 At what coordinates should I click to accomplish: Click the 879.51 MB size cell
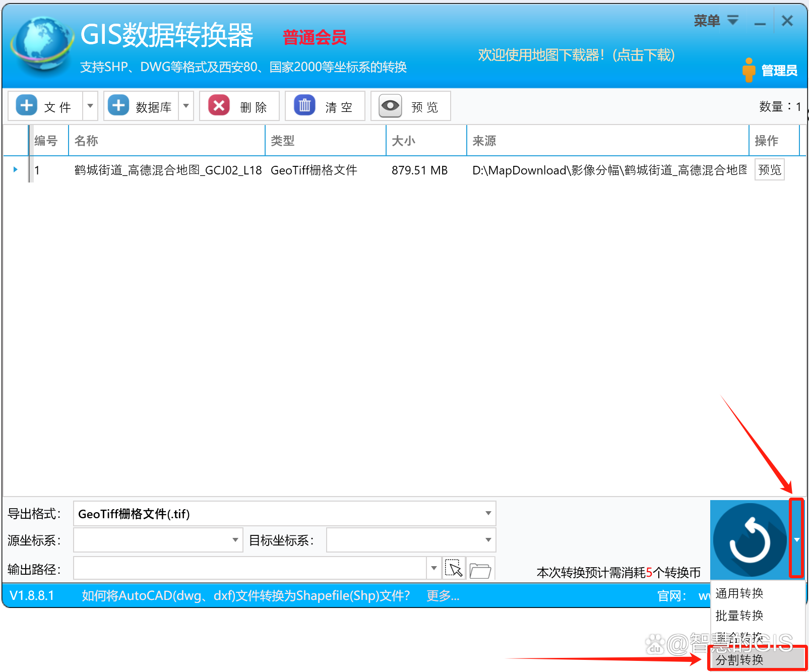point(419,170)
